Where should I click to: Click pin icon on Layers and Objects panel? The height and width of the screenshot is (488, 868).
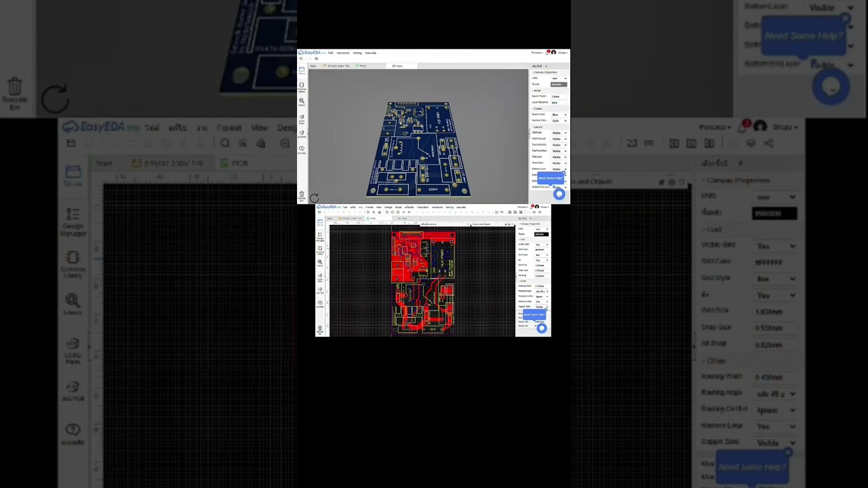(506, 224)
